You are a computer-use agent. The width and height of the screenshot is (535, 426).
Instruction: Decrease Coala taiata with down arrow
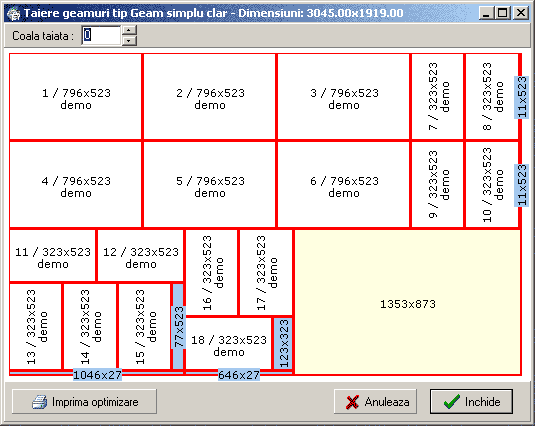(x=129, y=41)
